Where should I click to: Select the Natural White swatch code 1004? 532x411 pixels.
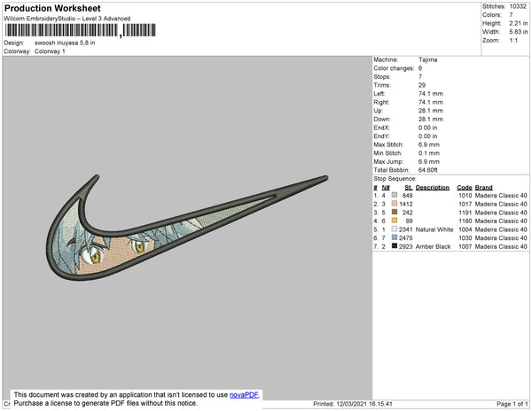(395, 229)
